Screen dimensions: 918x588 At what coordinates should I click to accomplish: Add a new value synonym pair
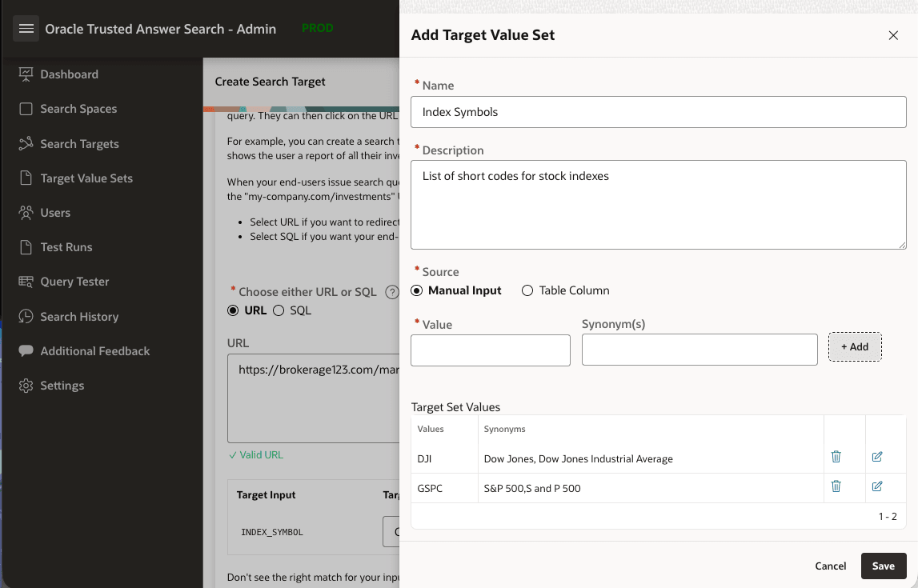855,346
